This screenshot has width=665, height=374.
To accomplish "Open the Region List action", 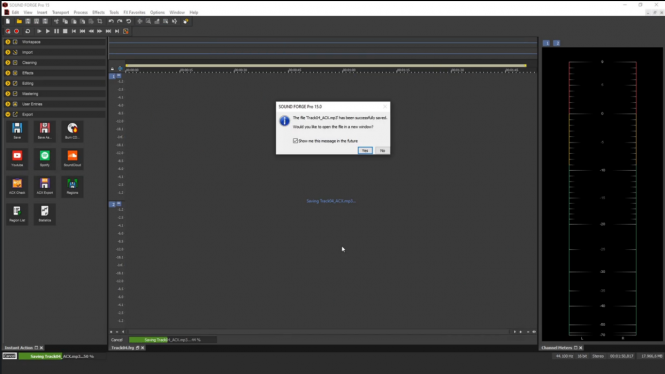I will 17,214.
